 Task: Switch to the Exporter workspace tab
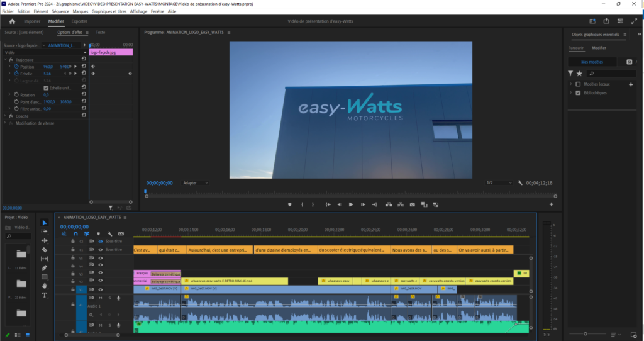point(79,21)
